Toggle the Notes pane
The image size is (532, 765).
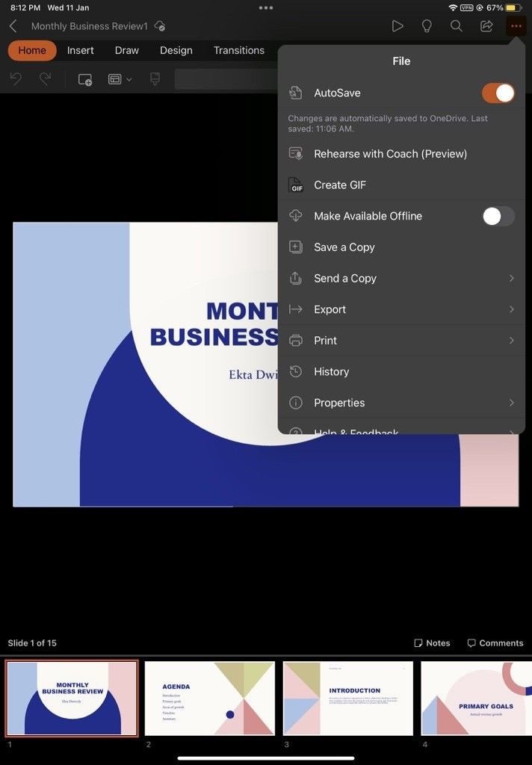[x=432, y=643]
